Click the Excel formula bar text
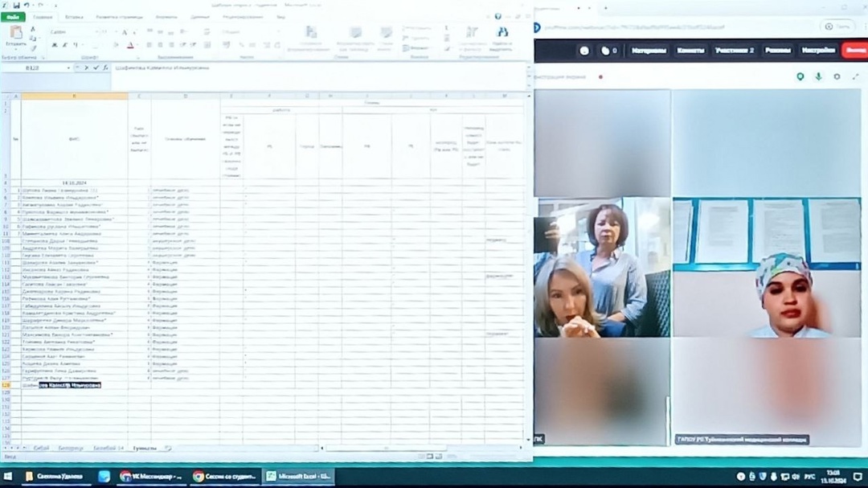Screen dimensions: 868x488 (x=162, y=68)
